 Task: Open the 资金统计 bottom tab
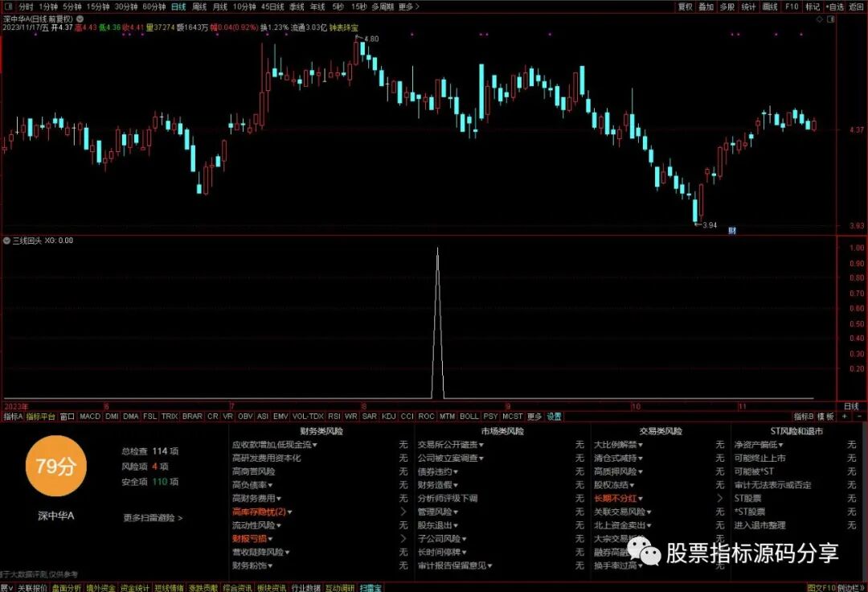tap(134, 587)
